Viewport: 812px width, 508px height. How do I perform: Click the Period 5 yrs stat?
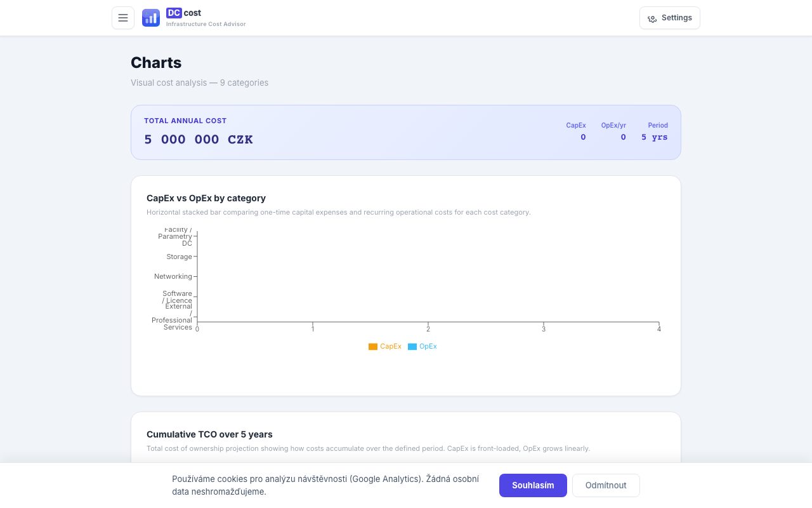655,132
